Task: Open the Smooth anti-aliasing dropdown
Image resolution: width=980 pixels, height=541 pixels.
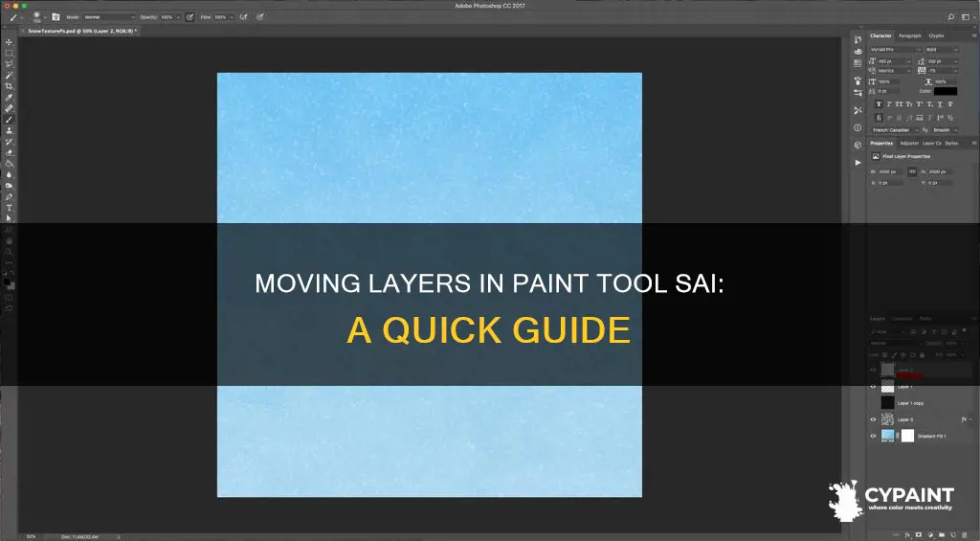Action: [945, 130]
